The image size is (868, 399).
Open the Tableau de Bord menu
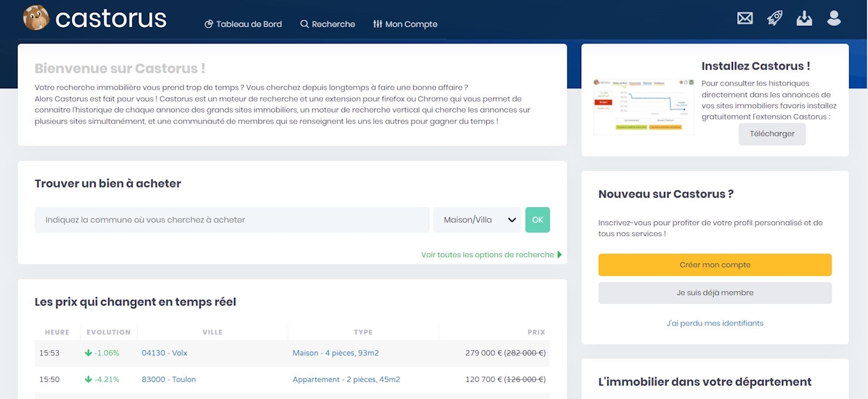243,24
